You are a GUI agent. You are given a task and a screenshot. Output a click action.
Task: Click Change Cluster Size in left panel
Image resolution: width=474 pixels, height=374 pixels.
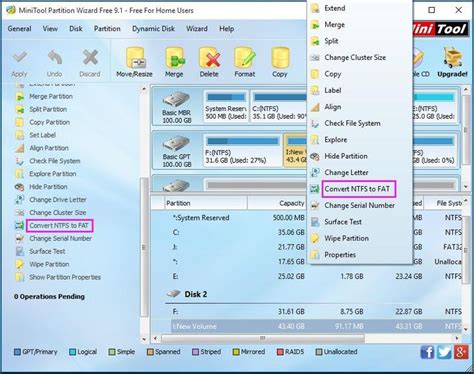[58, 213]
